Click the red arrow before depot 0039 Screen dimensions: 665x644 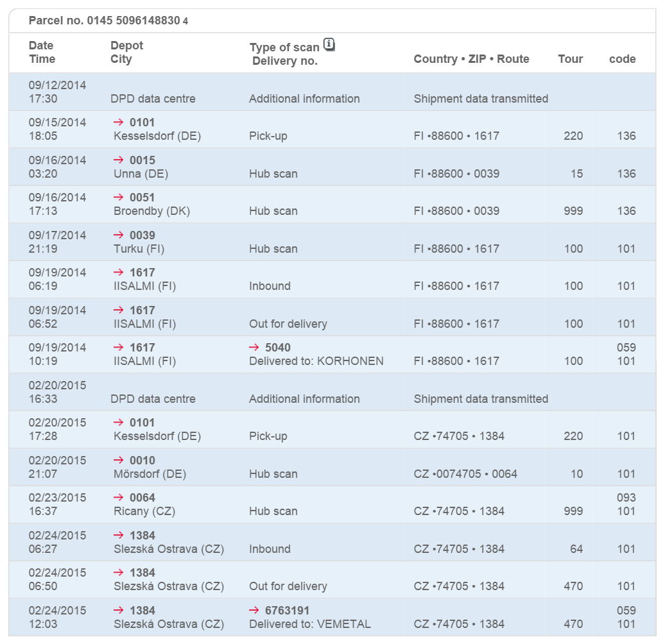119,235
